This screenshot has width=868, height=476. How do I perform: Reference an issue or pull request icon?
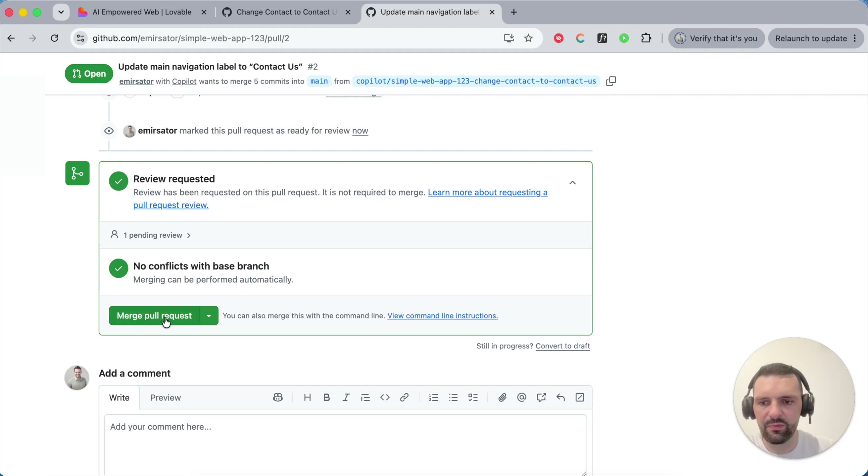(541, 397)
